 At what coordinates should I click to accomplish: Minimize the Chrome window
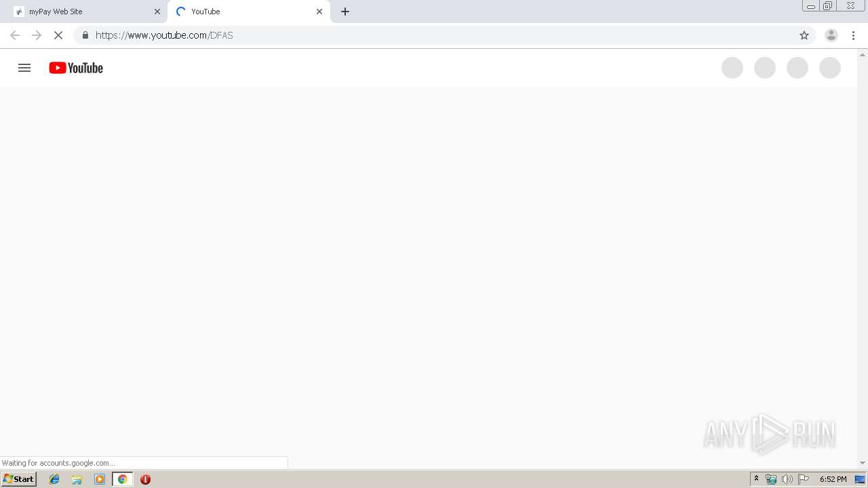click(x=811, y=6)
